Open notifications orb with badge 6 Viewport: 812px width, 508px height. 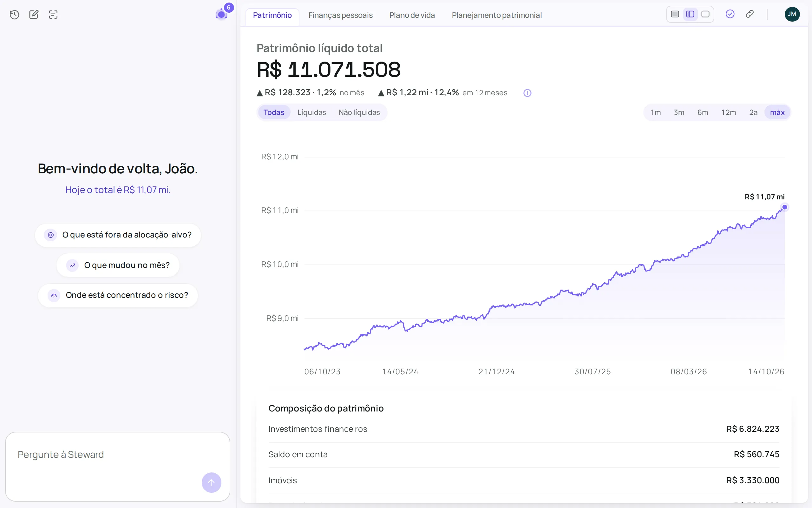click(222, 14)
